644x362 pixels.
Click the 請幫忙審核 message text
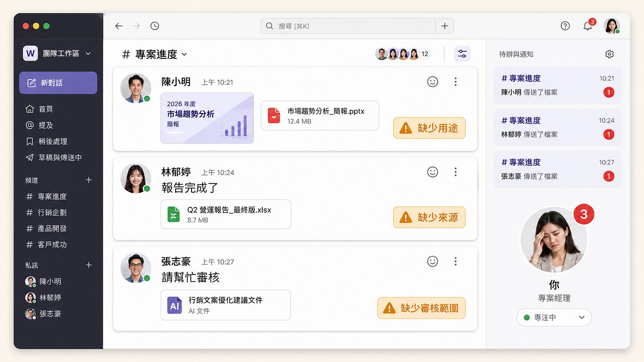pyautogui.click(x=190, y=277)
